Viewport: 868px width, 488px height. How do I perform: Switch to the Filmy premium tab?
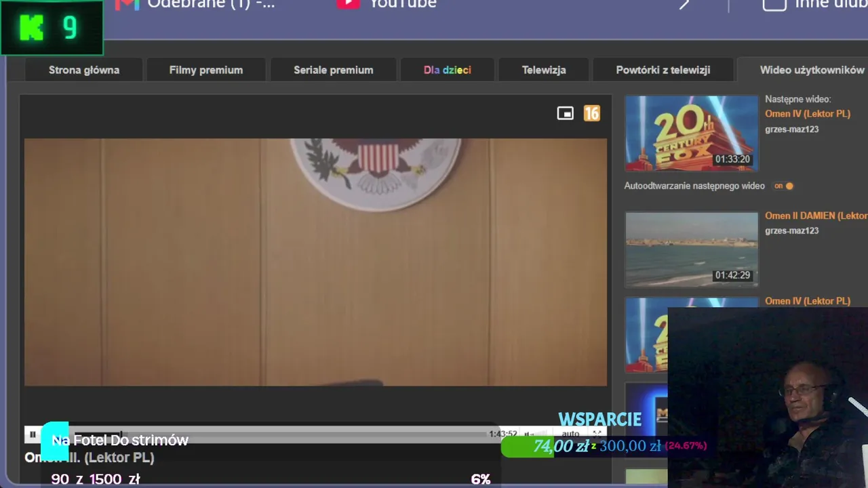206,70
